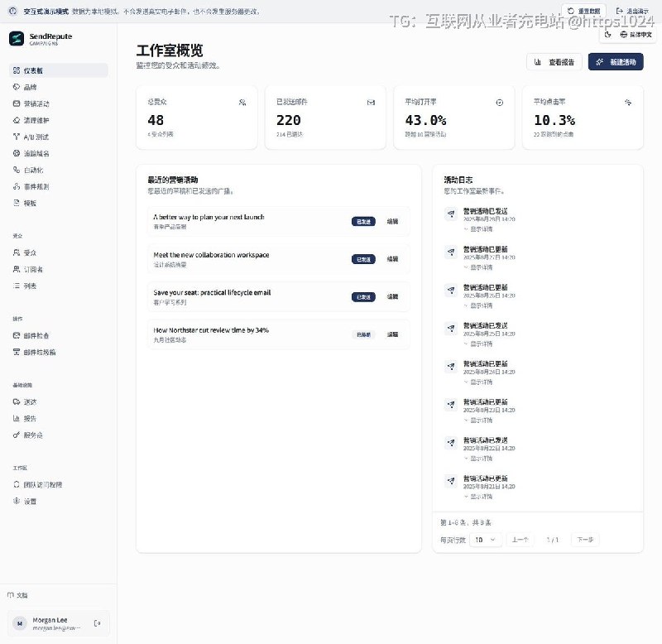Open 送达 delivery truck icon item
662x644 pixels.
click(x=17, y=401)
